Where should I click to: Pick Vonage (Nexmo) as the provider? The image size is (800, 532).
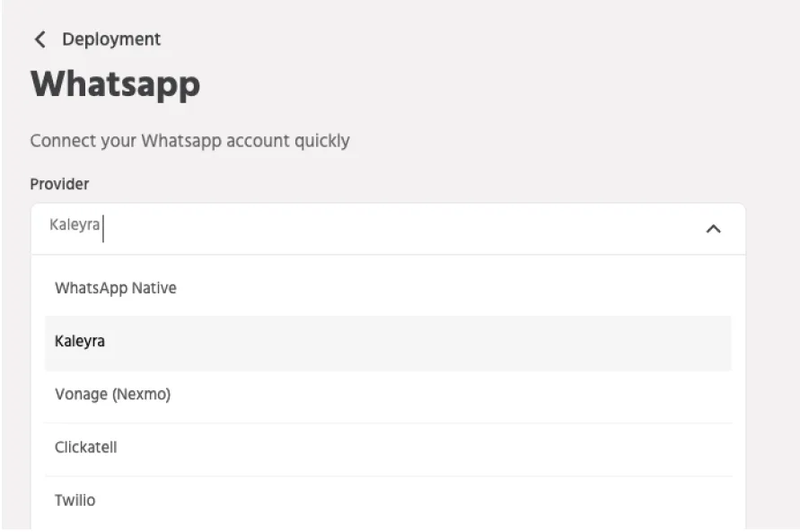(388, 396)
